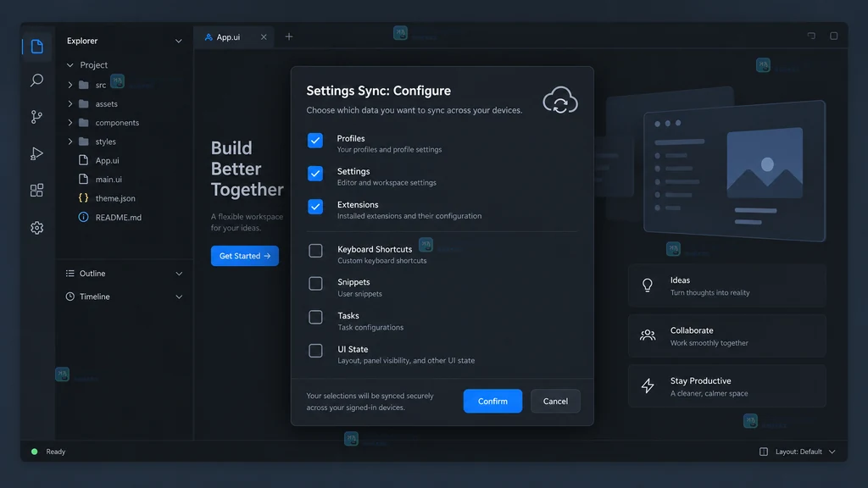Open the Extensions blocks icon in activity bar
Viewport: 868px width, 488px height.
36,191
